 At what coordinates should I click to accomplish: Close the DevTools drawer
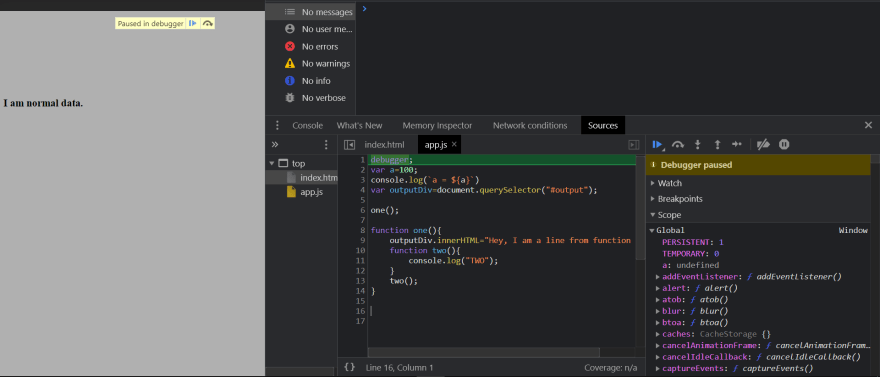click(x=868, y=125)
